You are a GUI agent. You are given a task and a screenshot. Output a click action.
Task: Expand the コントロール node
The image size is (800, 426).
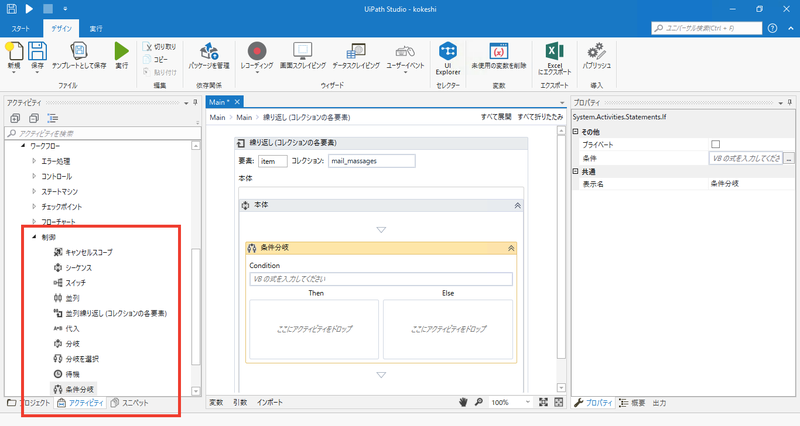click(x=34, y=177)
